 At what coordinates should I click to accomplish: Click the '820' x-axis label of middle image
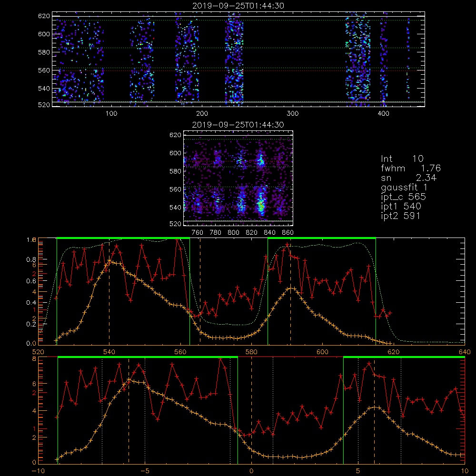coord(252,233)
